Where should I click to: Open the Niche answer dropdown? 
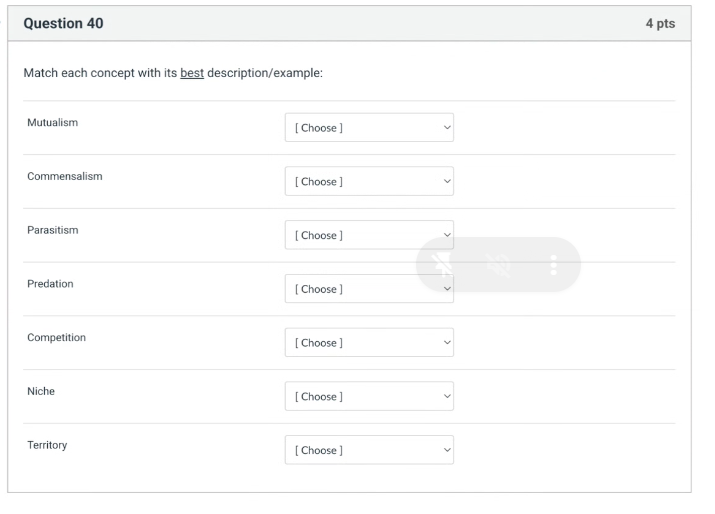tap(369, 397)
